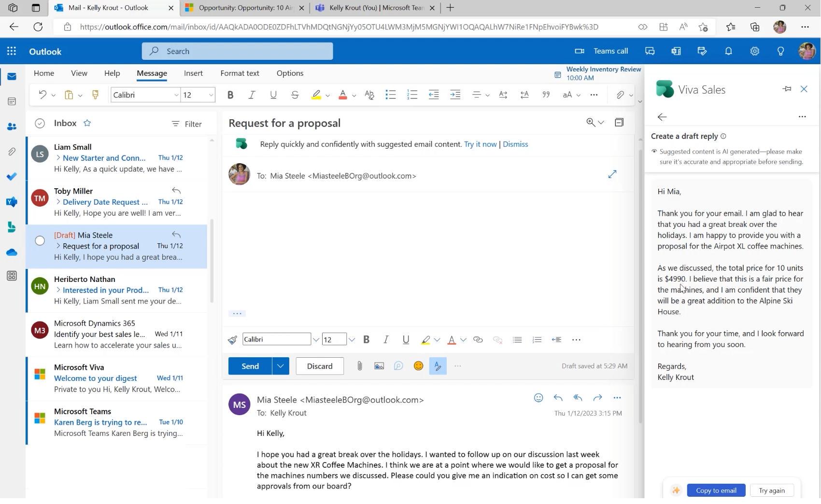Open Bookings app in left rail
This screenshot has height=504, width=821.
[12, 227]
